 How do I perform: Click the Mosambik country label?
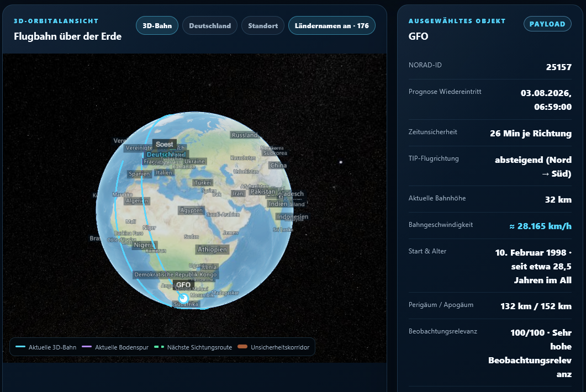(x=202, y=295)
